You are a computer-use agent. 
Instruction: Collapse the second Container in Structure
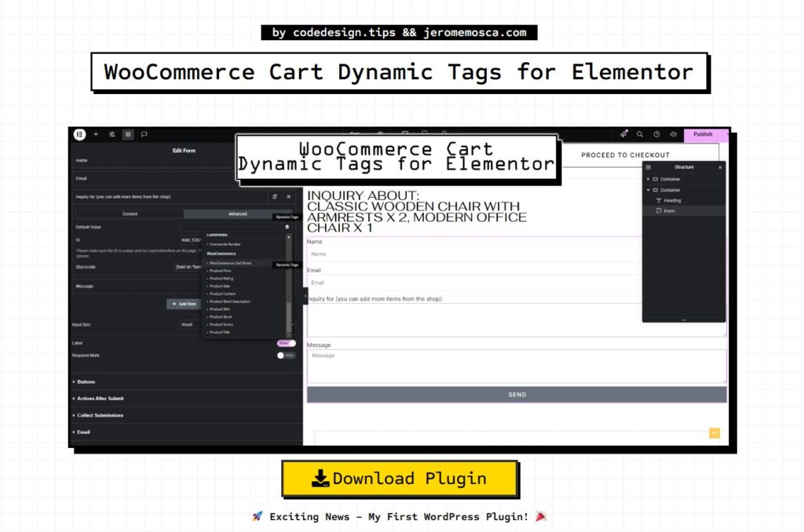[649, 190]
